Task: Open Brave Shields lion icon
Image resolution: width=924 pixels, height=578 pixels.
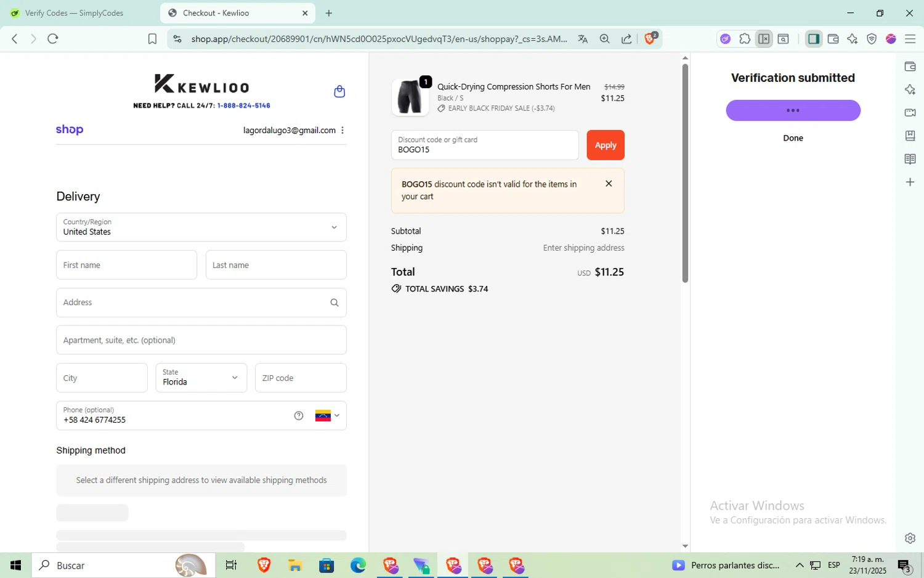Action: pyautogui.click(x=650, y=38)
